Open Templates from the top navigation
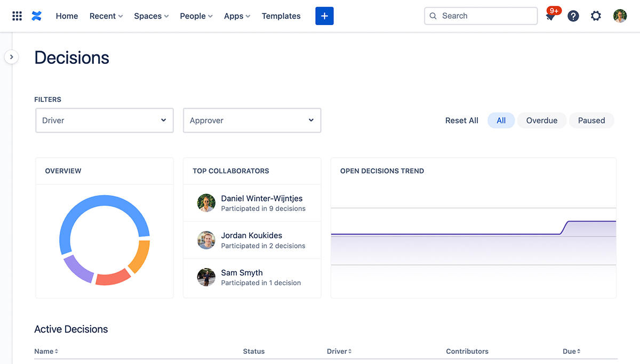The width and height of the screenshot is (640, 364). click(281, 16)
